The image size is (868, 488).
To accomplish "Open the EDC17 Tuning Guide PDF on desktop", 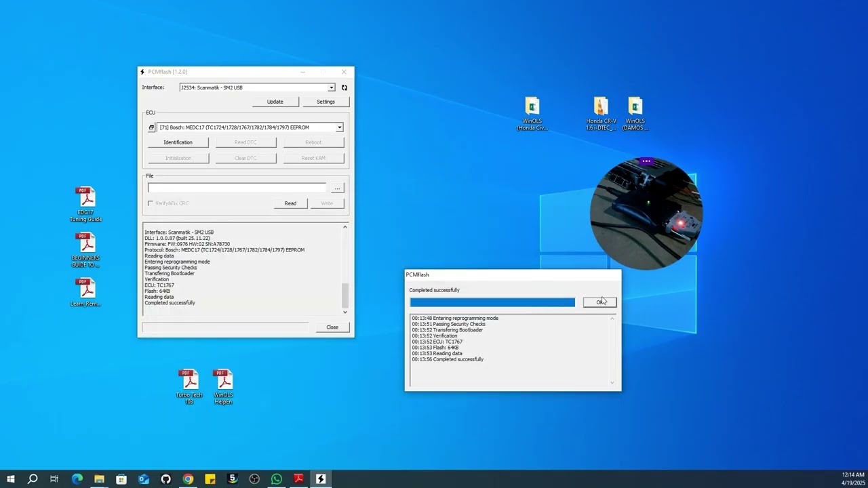I will (85, 205).
